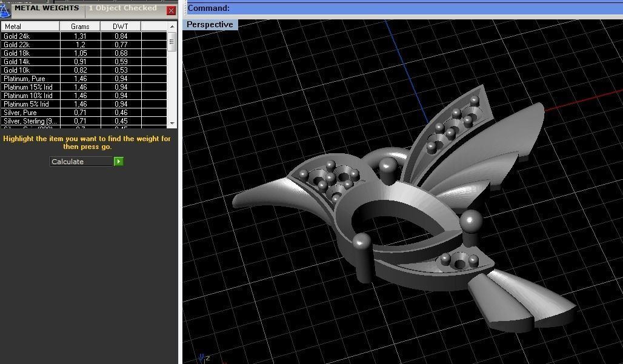Viewport: 623px width, 364px height.
Task: Click the grams value in Platinum 15% Irid row
Action: (x=80, y=87)
